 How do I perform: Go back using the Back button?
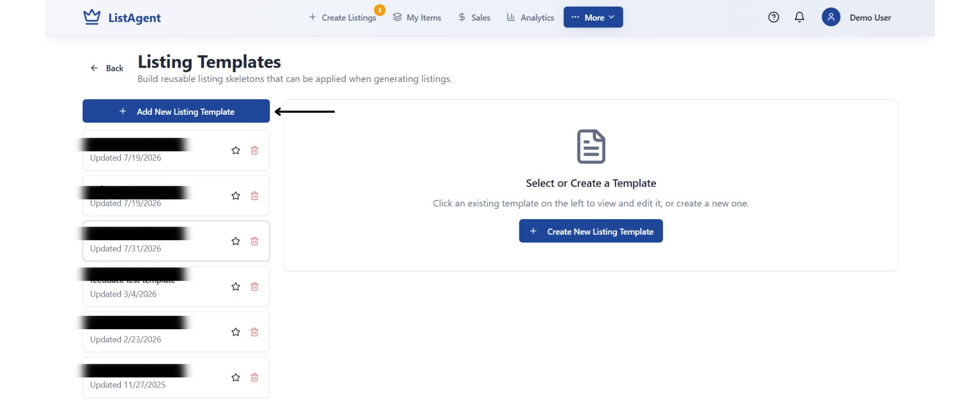(x=107, y=68)
